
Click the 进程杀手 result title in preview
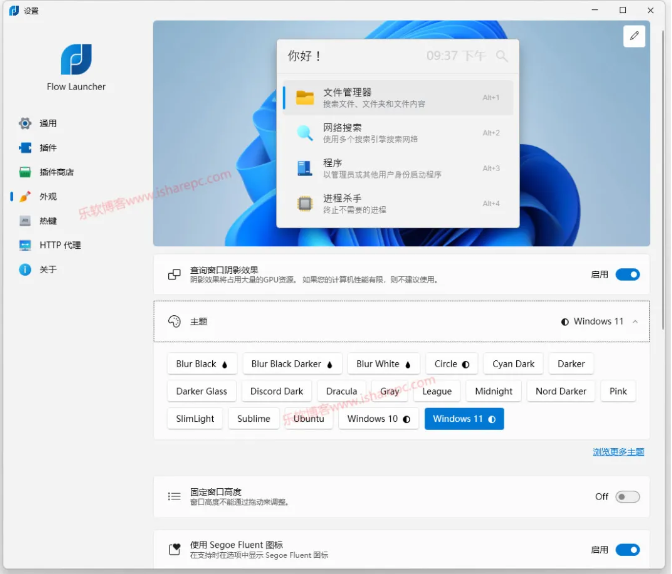[342, 198]
